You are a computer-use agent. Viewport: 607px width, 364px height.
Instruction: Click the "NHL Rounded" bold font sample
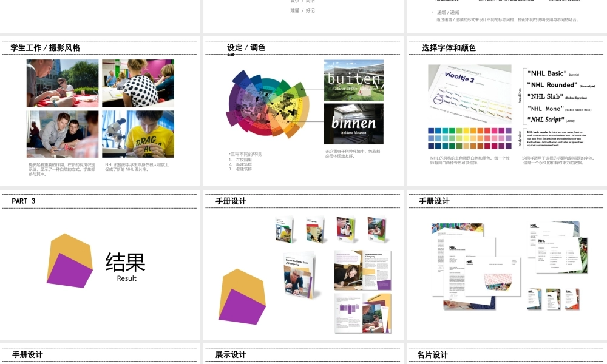tap(552, 86)
